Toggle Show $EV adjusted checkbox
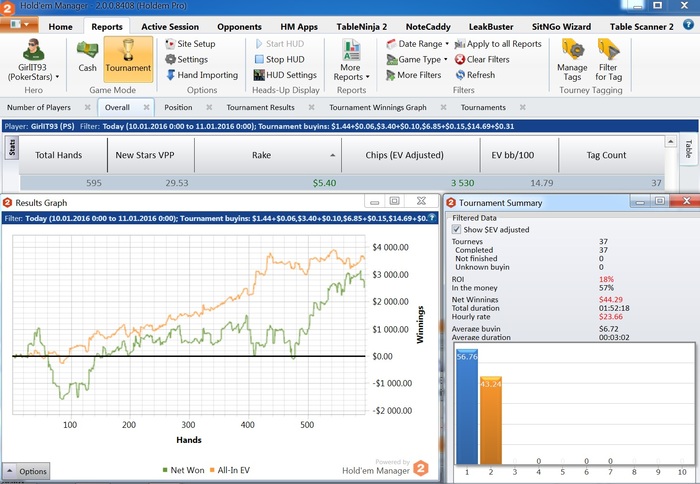 (x=456, y=229)
